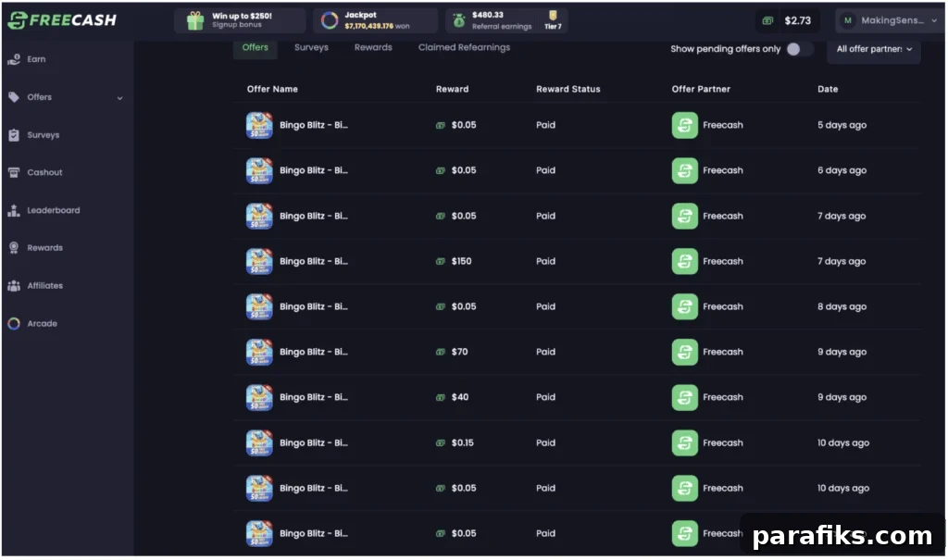Image resolution: width=948 pixels, height=560 pixels.
Task: Click Freecash partner icon in the $0.15 row
Action: pyautogui.click(x=684, y=442)
